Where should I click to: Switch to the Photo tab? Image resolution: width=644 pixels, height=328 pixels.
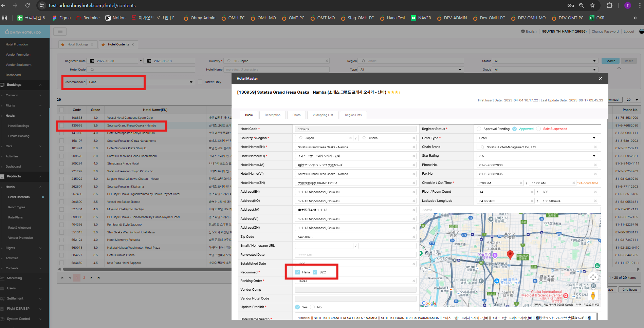(x=296, y=115)
